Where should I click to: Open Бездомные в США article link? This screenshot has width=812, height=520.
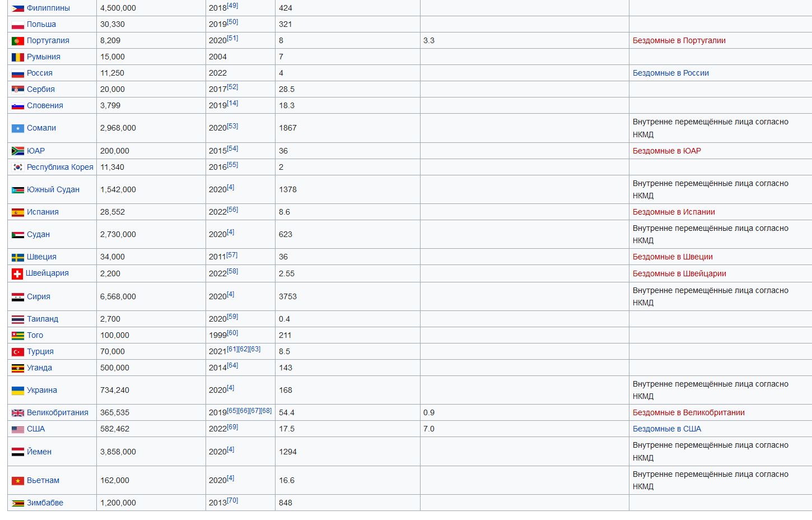(x=667, y=429)
